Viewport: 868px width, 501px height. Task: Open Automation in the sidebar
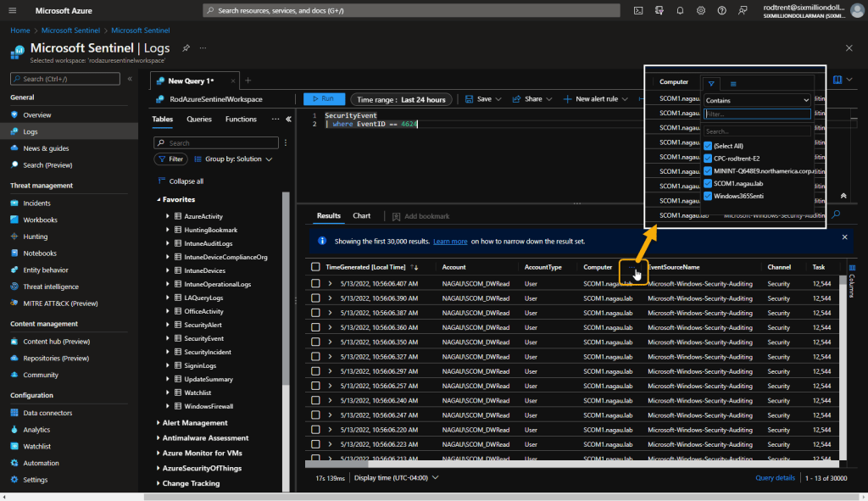(41, 463)
